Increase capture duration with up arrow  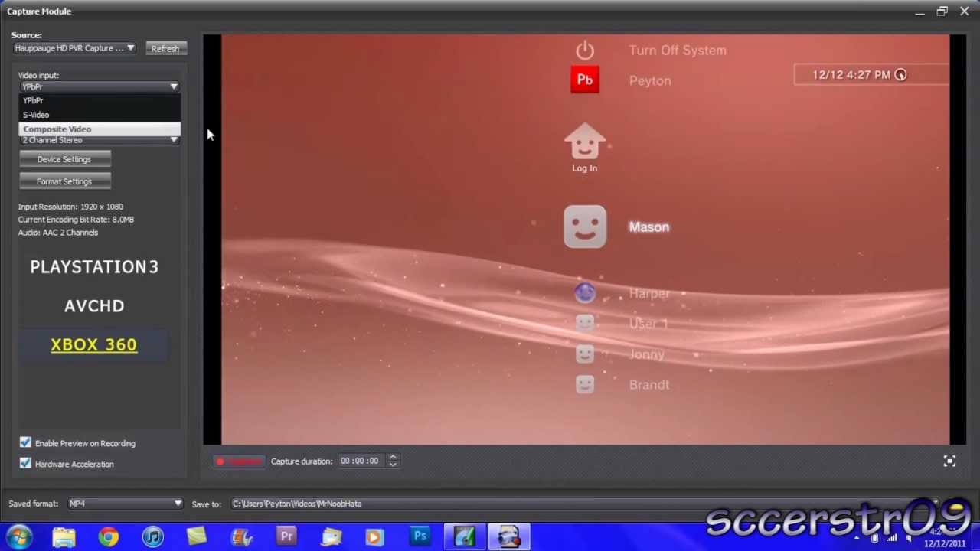click(x=393, y=458)
